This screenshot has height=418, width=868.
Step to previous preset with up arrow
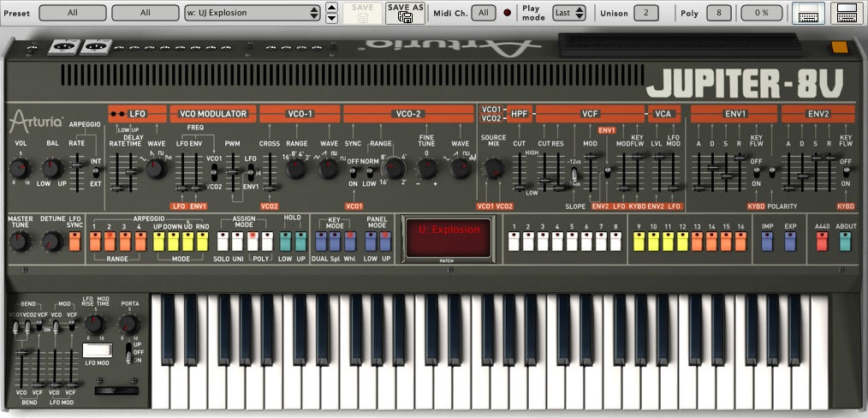[x=331, y=7]
